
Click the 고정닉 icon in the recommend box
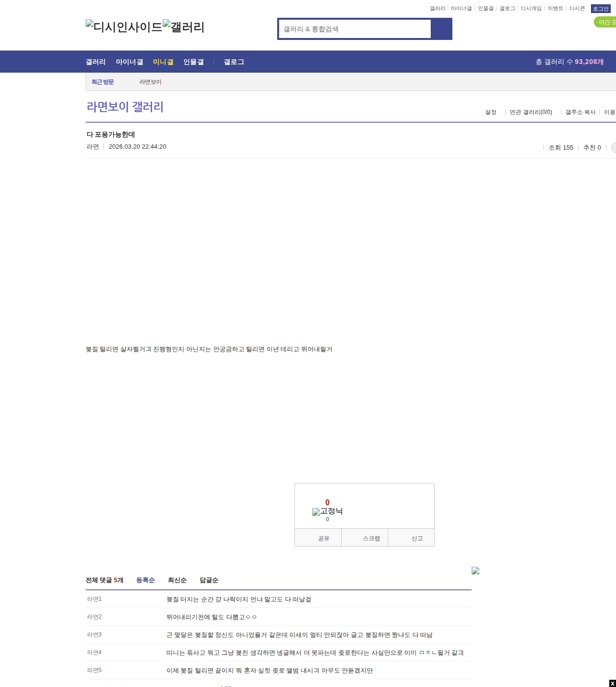click(327, 511)
